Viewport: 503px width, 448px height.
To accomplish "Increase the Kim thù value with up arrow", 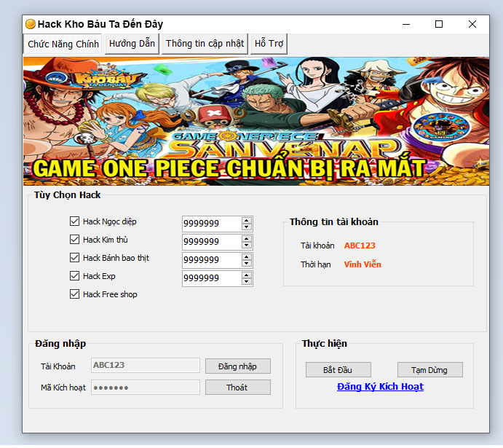I will (x=246, y=239).
